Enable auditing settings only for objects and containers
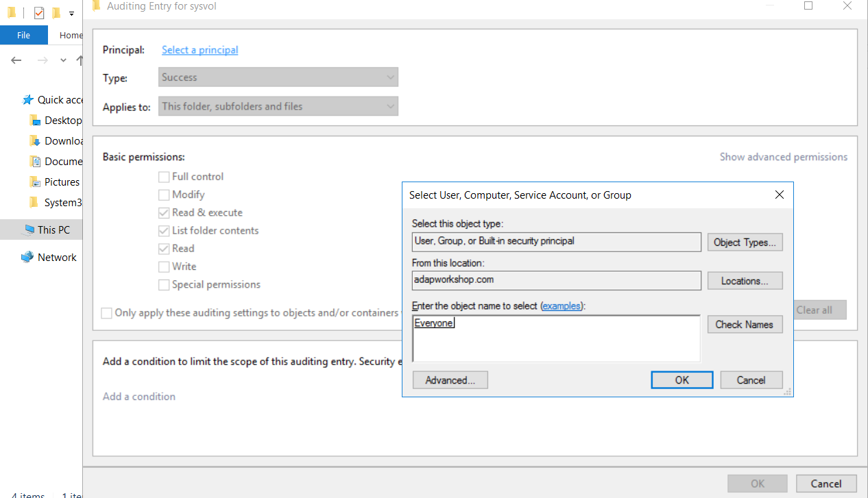Screen dimensions: 868x498 107,313
